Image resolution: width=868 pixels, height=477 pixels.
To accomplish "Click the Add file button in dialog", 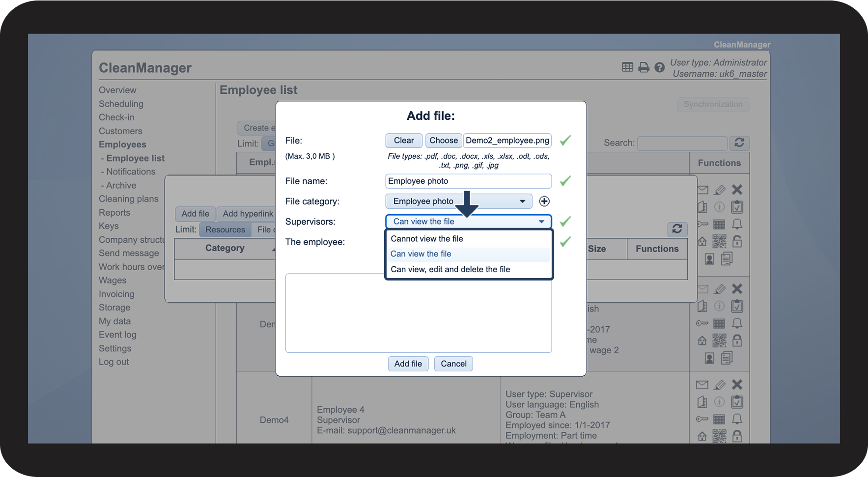I will click(x=408, y=364).
